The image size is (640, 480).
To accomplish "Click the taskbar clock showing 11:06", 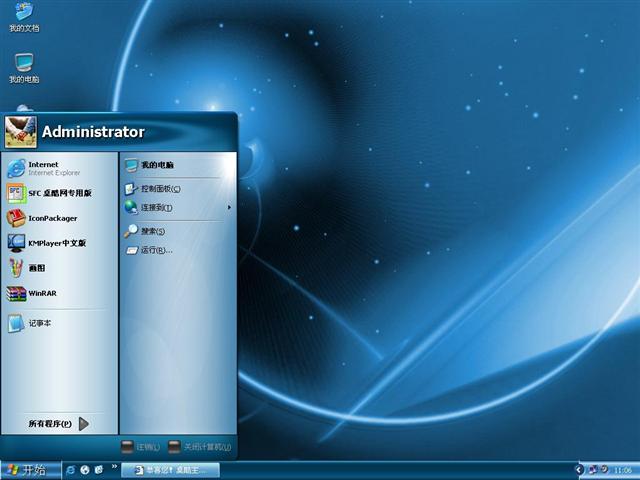I will [622, 470].
